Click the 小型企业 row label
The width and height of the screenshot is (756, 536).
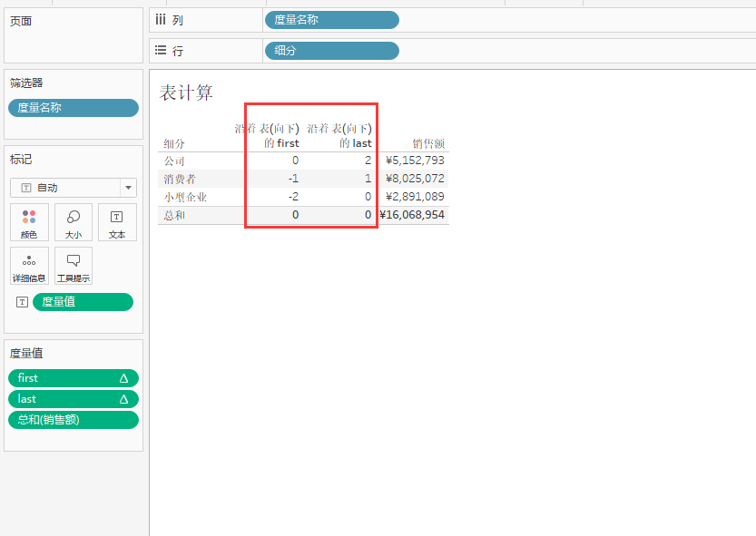point(185,197)
